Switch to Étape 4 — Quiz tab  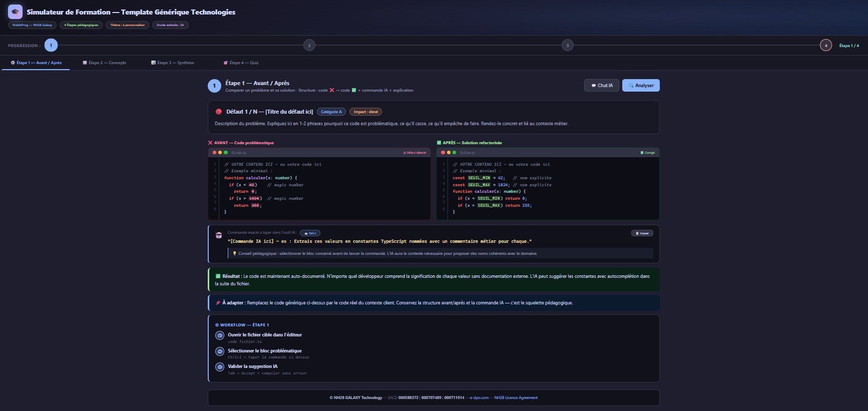[241, 63]
